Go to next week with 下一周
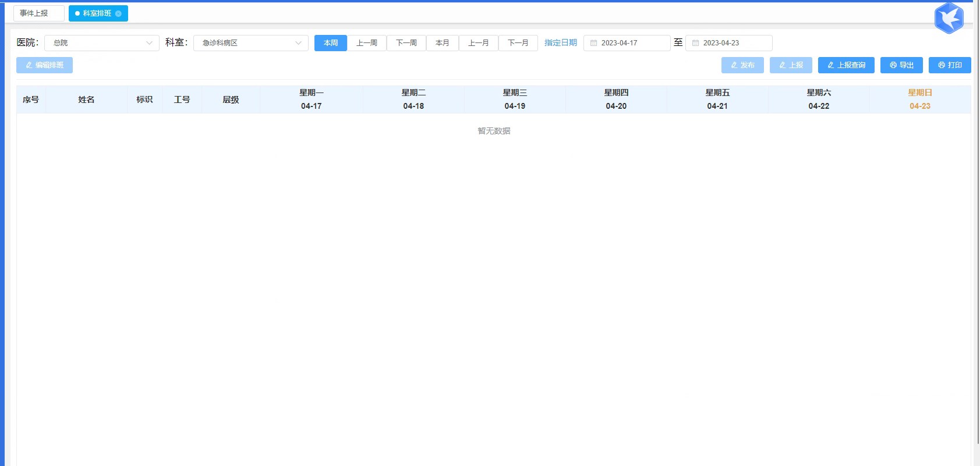Viewport: 980px width, 466px height. (x=406, y=43)
